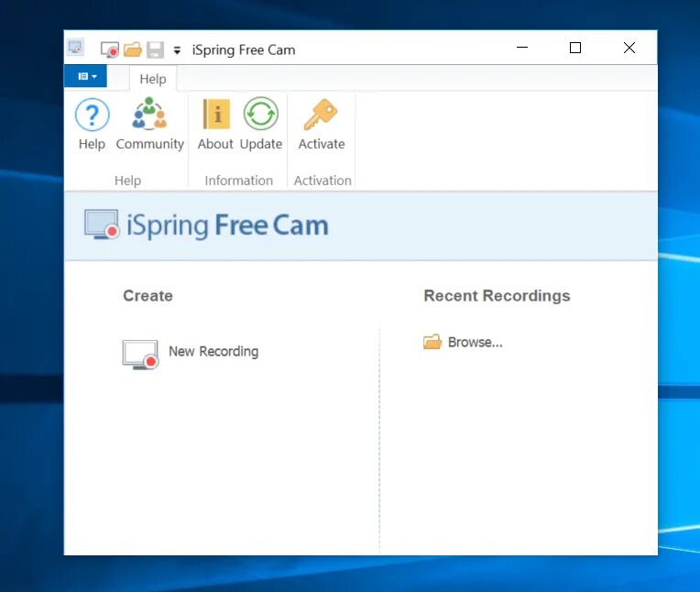
Task: Browse for recent recordings
Action: (x=463, y=343)
